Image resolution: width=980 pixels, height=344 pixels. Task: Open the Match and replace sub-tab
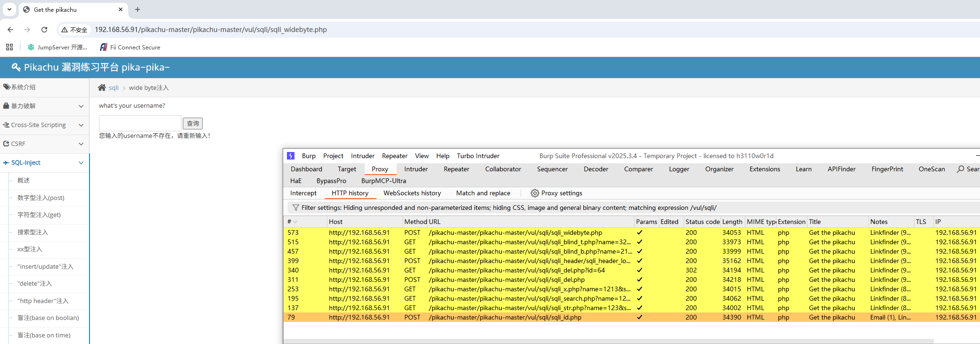point(483,193)
